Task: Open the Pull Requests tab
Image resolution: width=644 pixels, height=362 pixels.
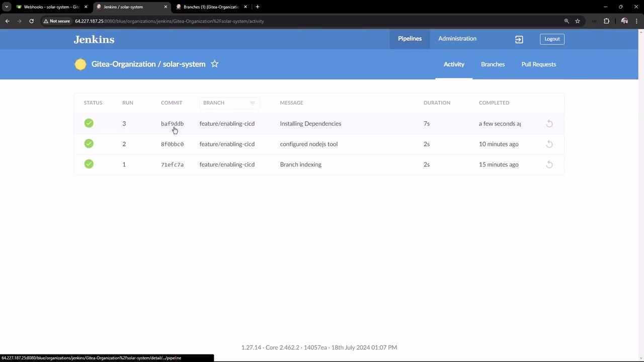Action: [x=538, y=64]
